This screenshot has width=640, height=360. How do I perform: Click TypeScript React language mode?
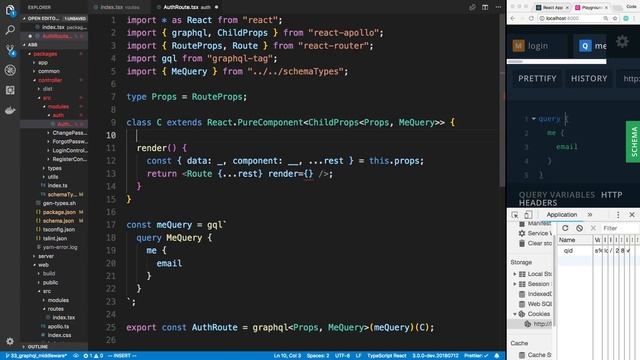point(387,356)
